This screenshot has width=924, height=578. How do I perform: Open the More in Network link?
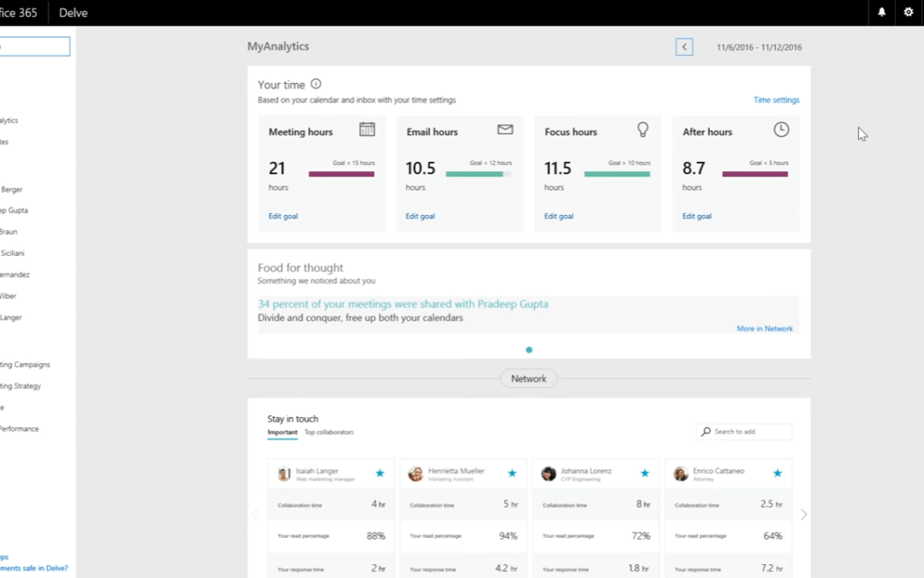click(764, 329)
